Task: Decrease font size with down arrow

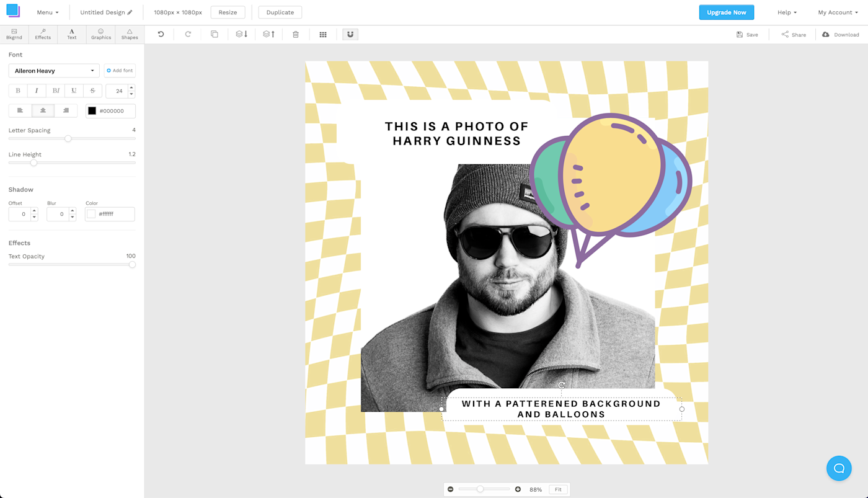Action: [x=131, y=94]
